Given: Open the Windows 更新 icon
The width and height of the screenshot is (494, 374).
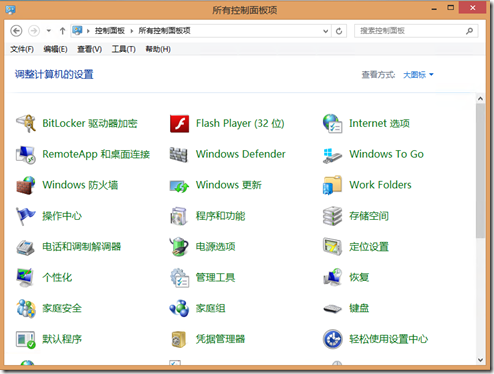Looking at the screenshot, I should 179,186.
